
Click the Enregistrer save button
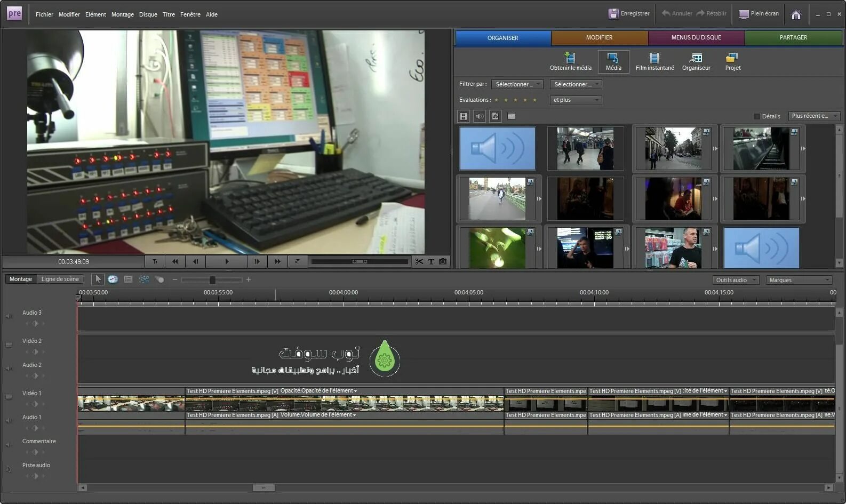[629, 13]
